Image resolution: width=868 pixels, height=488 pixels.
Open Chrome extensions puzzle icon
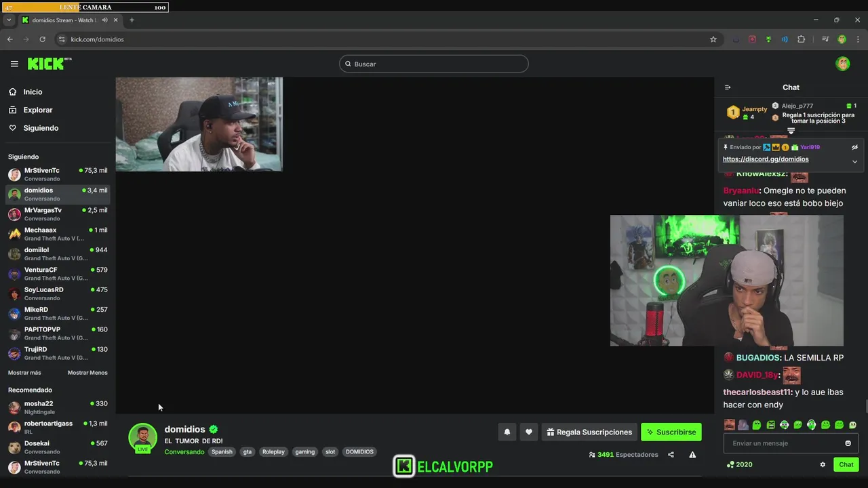(801, 39)
